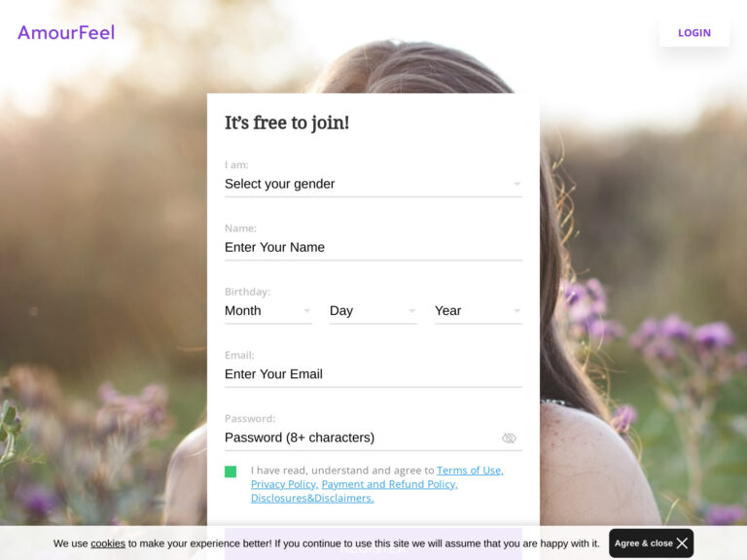Click the Day dropdown arrow icon
This screenshot has width=747, height=560.
[x=412, y=311]
